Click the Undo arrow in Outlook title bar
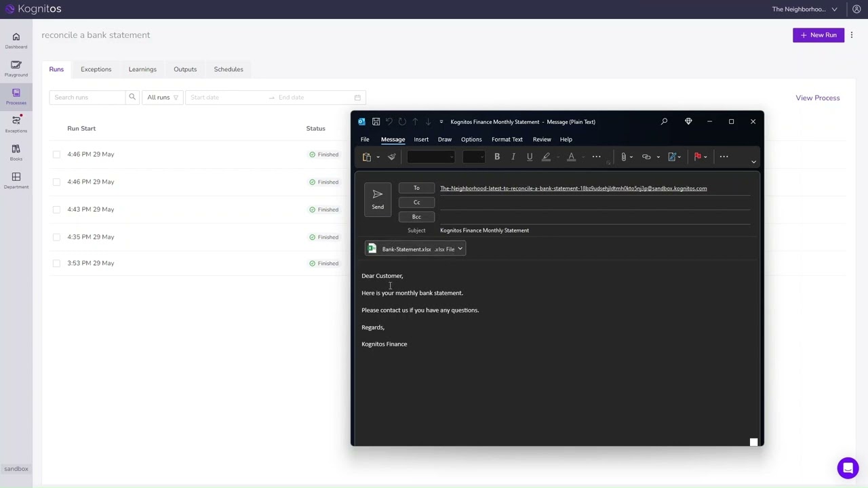Viewport: 868px width, 488px height. 389,122
